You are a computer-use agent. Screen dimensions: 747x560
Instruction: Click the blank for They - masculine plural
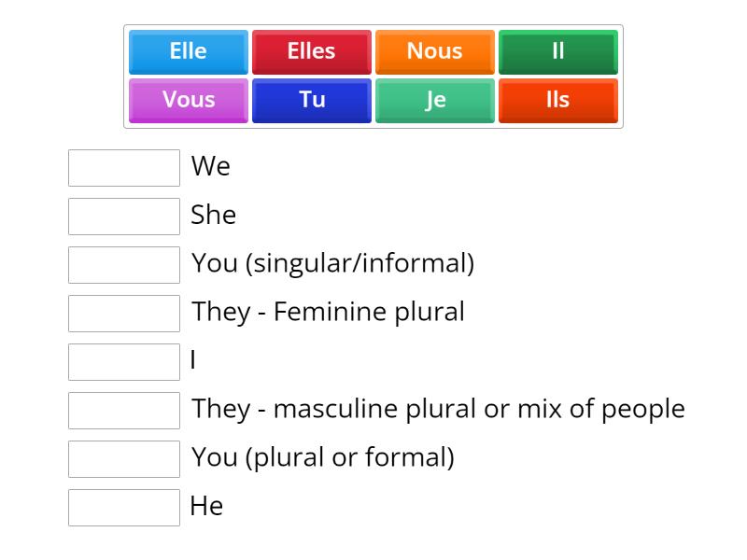point(123,411)
